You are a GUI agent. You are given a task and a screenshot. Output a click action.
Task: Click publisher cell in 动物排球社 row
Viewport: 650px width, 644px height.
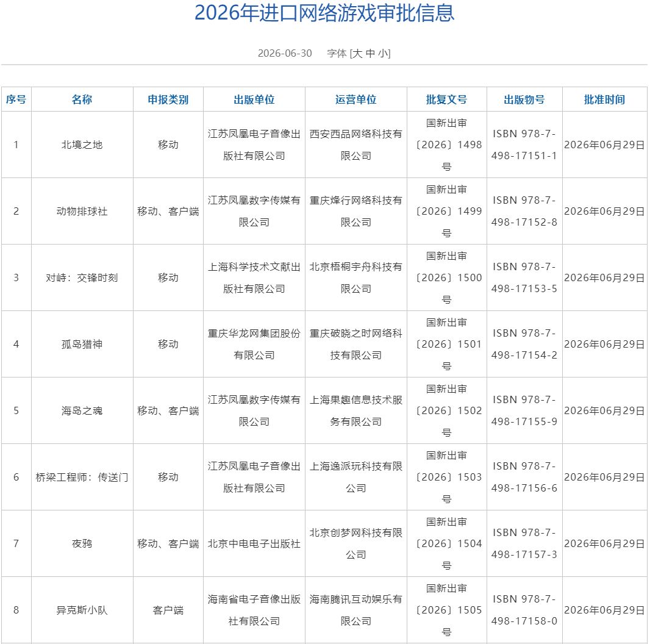(254, 212)
